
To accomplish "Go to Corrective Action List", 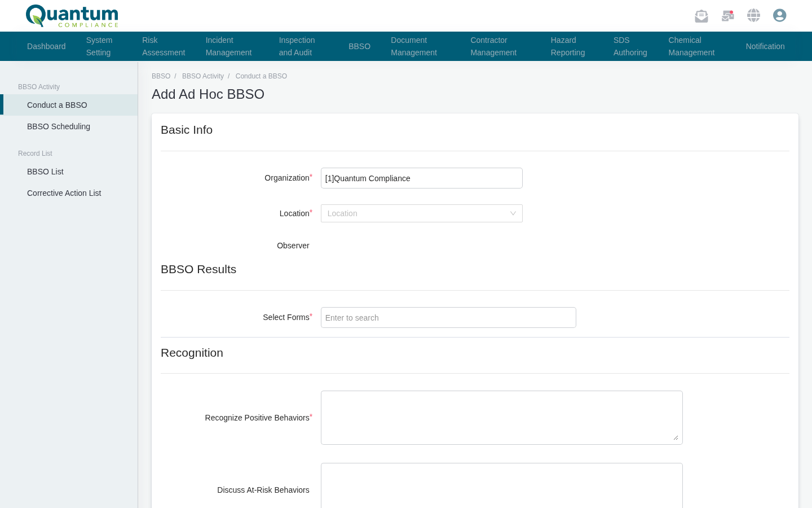I will pyautogui.click(x=69, y=193).
